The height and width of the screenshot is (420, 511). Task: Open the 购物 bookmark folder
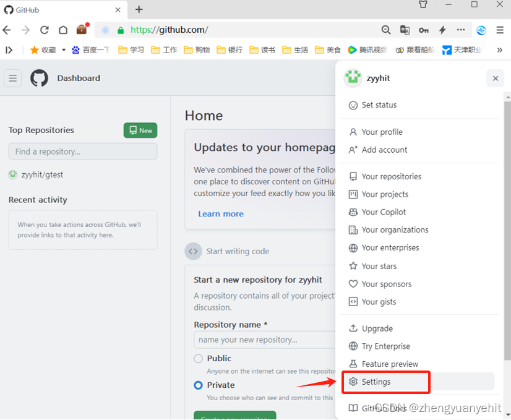[x=197, y=50]
